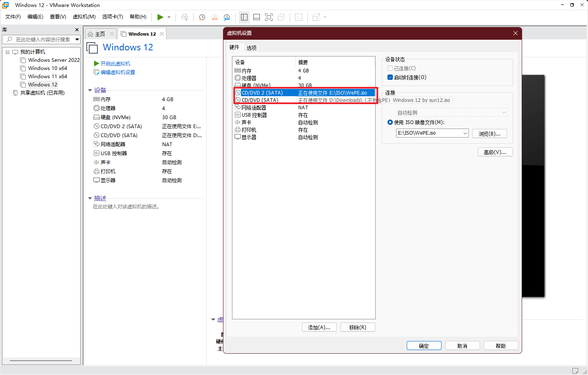Click the home icon on 主页 tab

(x=90, y=34)
